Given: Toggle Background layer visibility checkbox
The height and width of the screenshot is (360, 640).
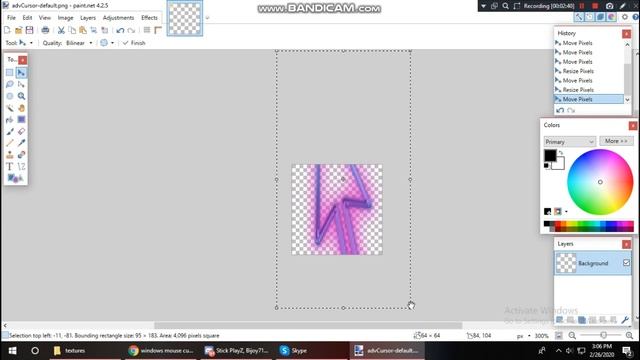Looking at the screenshot, I should tap(626, 263).
